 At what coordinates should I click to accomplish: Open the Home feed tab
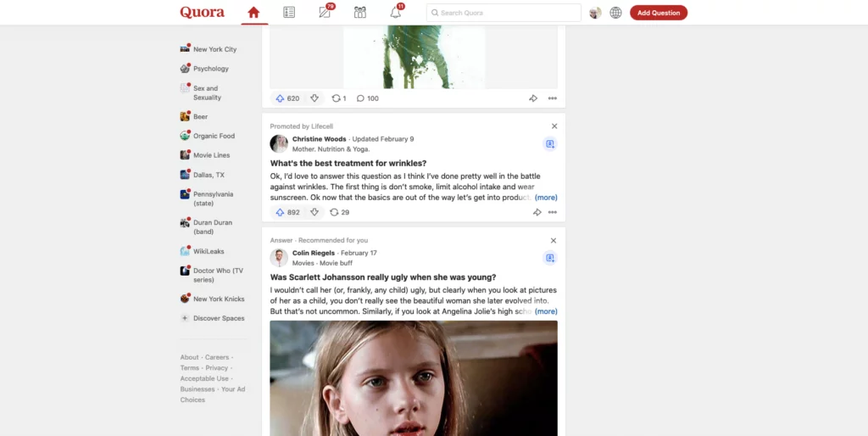(253, 12)
